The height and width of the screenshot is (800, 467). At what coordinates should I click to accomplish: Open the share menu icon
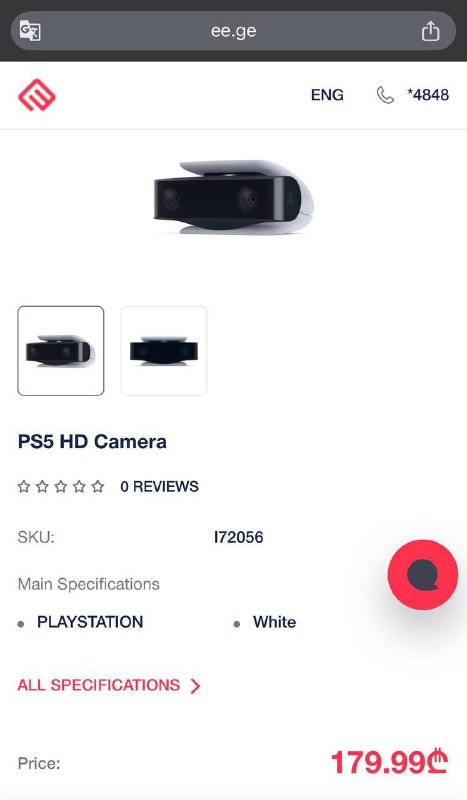430,31
